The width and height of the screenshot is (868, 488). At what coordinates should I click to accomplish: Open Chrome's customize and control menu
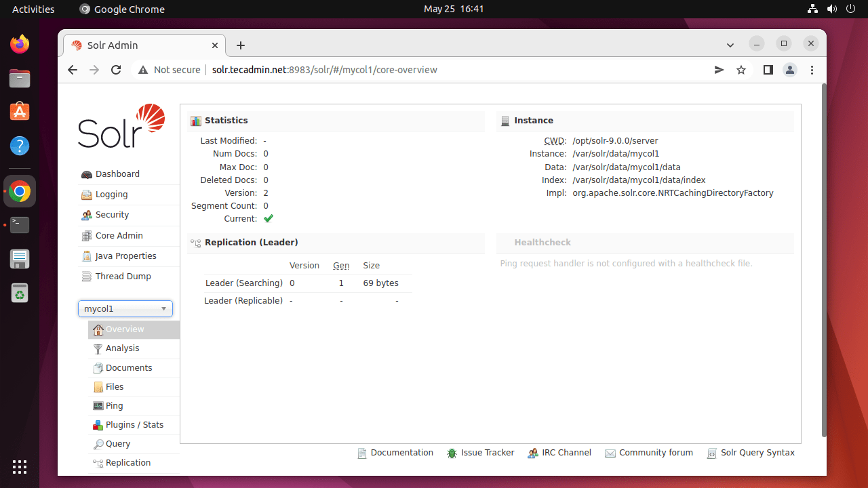click(x=812, y=70)
